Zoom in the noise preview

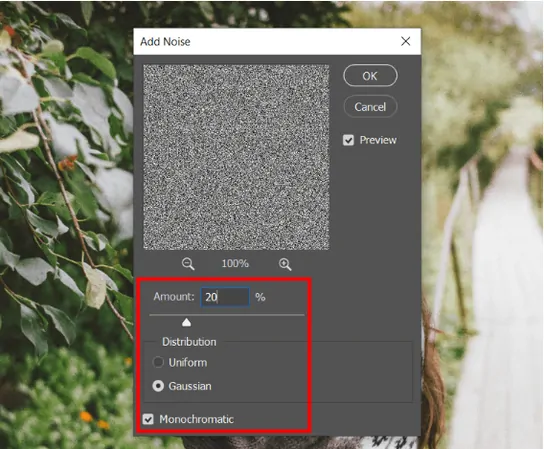[x=285, y=264]
